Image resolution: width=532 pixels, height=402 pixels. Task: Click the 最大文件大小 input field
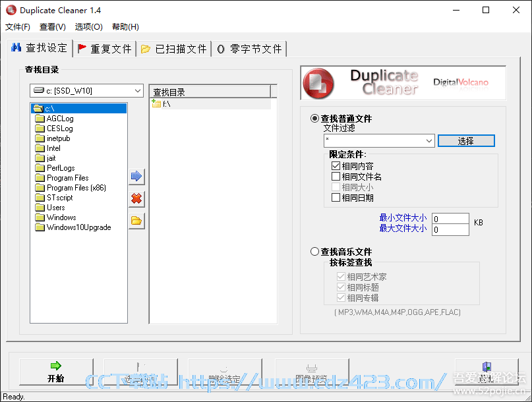pos(450,229)
